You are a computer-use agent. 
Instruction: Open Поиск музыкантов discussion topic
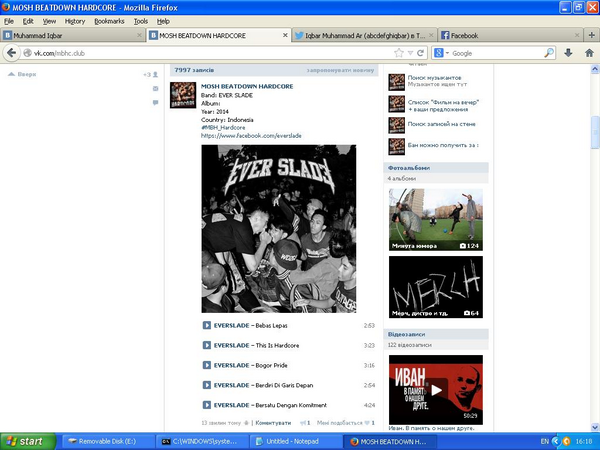point(434,78)
